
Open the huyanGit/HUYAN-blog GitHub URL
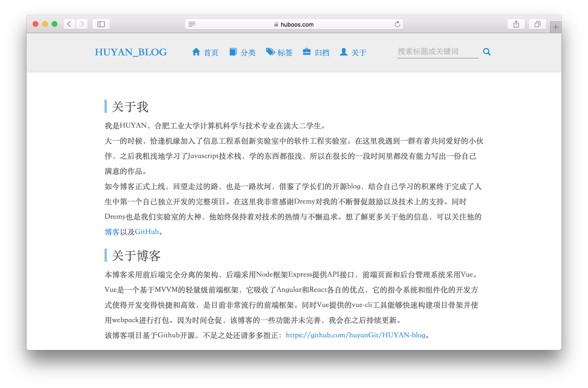(355, 335)
